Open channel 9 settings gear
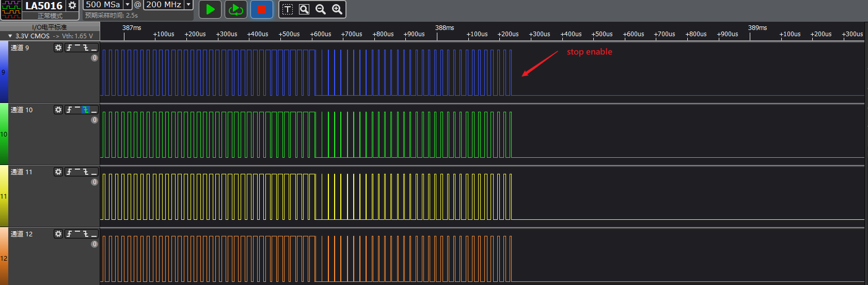Screen dimensions: 868x285 coord(58,48)
